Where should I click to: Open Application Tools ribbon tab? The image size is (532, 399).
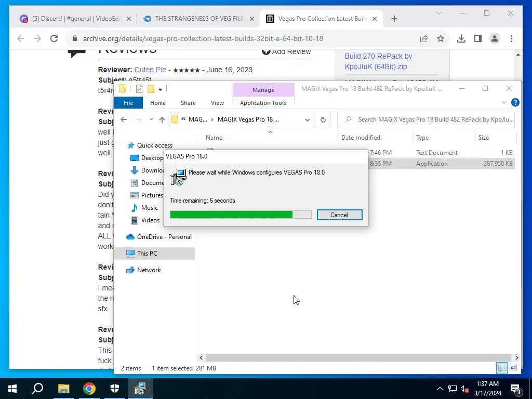263,103
